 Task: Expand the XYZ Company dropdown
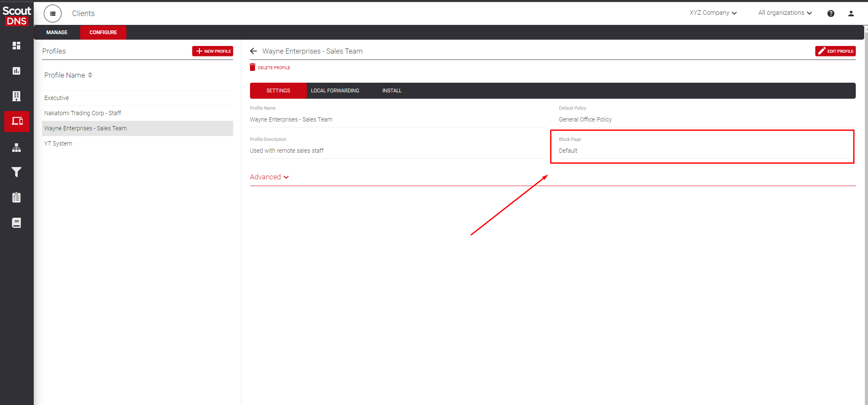[713, 13]
